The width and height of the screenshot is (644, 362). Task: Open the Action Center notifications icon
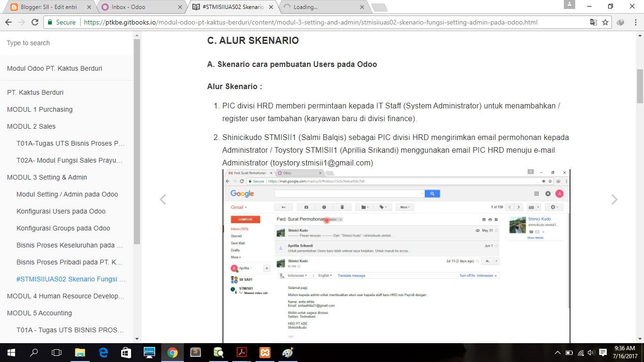pos(603,353)
